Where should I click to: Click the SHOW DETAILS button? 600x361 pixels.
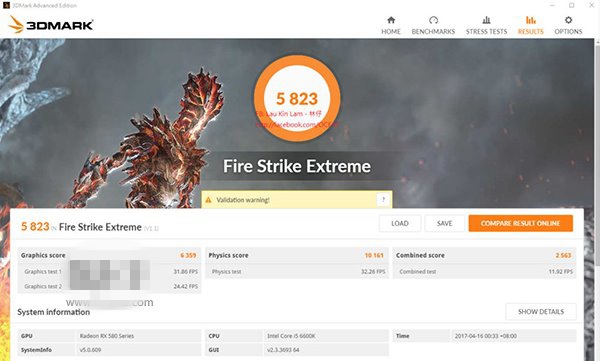(x=541, y=312)
